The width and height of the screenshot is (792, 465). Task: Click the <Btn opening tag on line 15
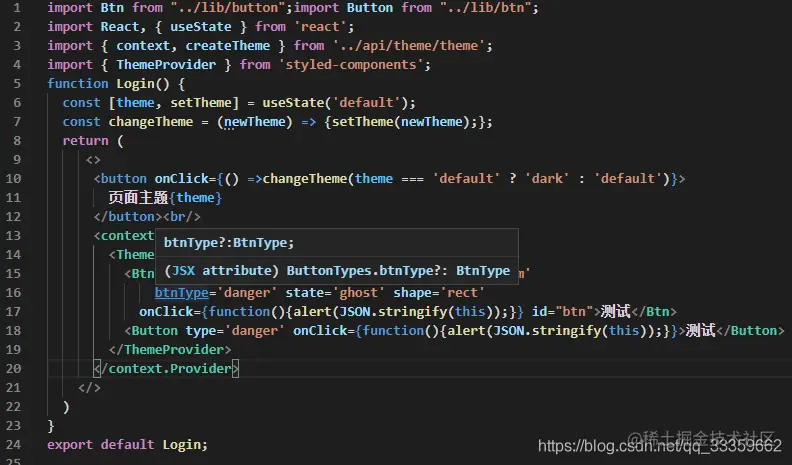[x=139, y=274]
